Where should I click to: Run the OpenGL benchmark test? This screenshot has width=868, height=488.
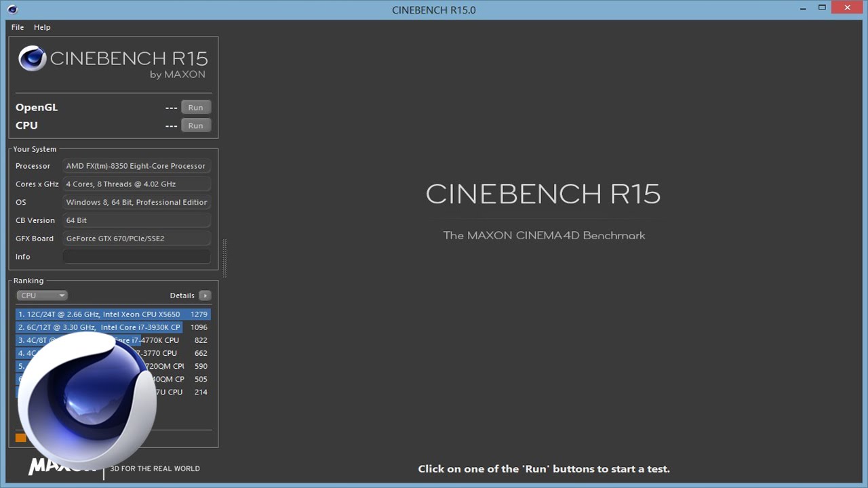tap(195, 107)
